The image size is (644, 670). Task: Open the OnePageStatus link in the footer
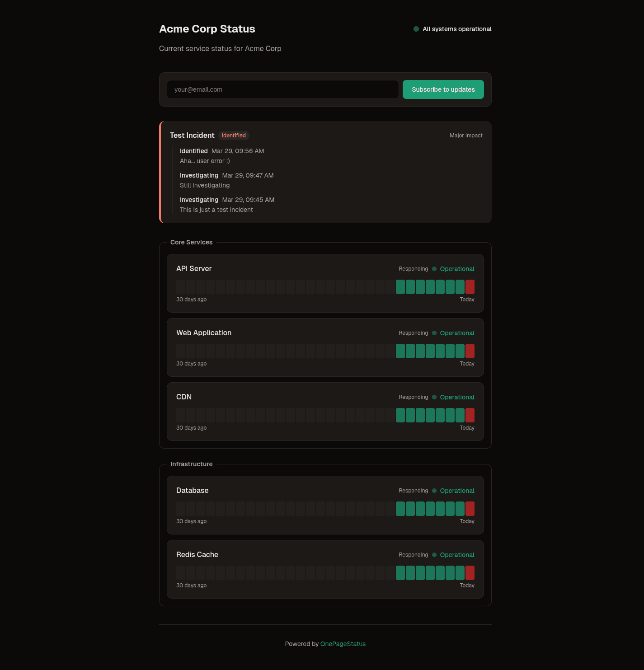click(x=343, y=644)
